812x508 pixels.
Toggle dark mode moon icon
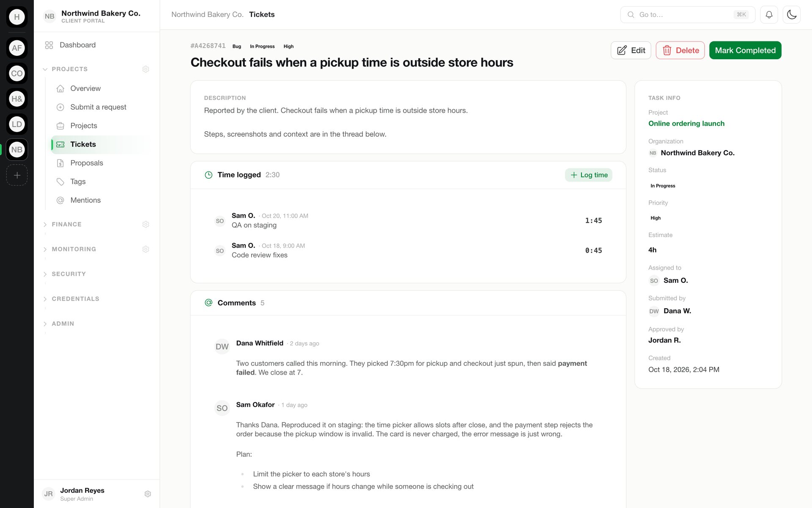(x=791, y=15)
